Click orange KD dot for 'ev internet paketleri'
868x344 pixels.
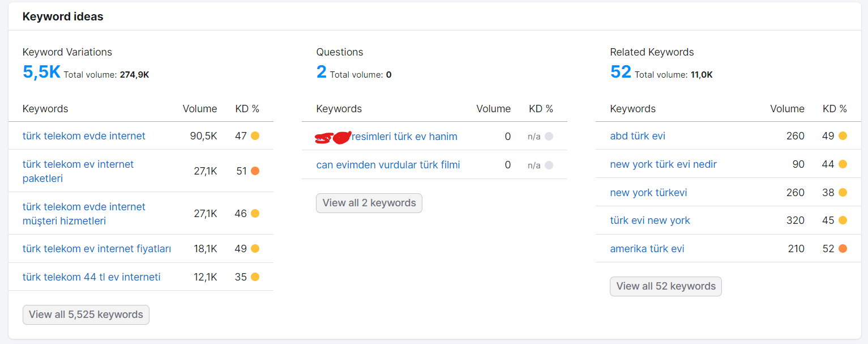point(255,171)
